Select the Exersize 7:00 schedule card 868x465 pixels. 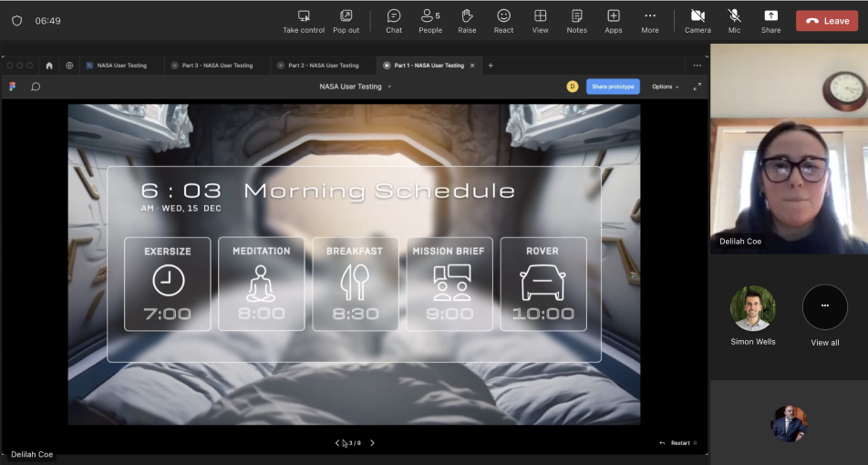(x=167, y=284)
